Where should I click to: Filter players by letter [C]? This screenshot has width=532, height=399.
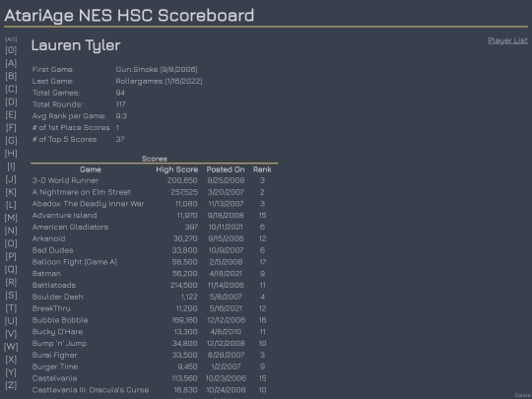point(11,89)
